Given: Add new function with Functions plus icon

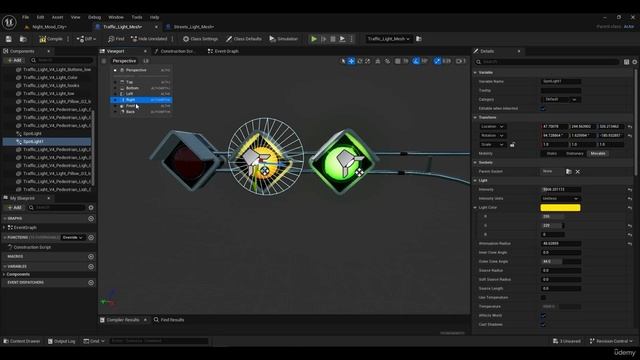Looking at the screenshot, I should click(91, 238).
